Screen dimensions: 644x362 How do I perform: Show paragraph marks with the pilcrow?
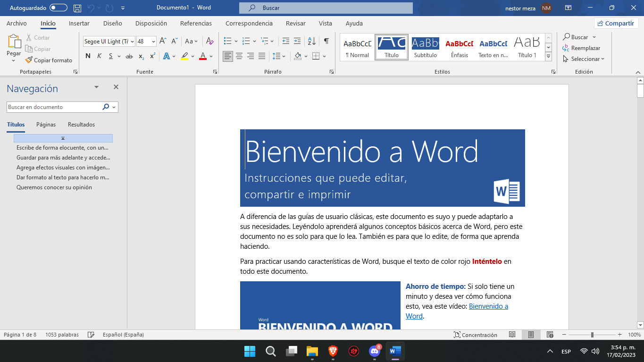[326, 41]
